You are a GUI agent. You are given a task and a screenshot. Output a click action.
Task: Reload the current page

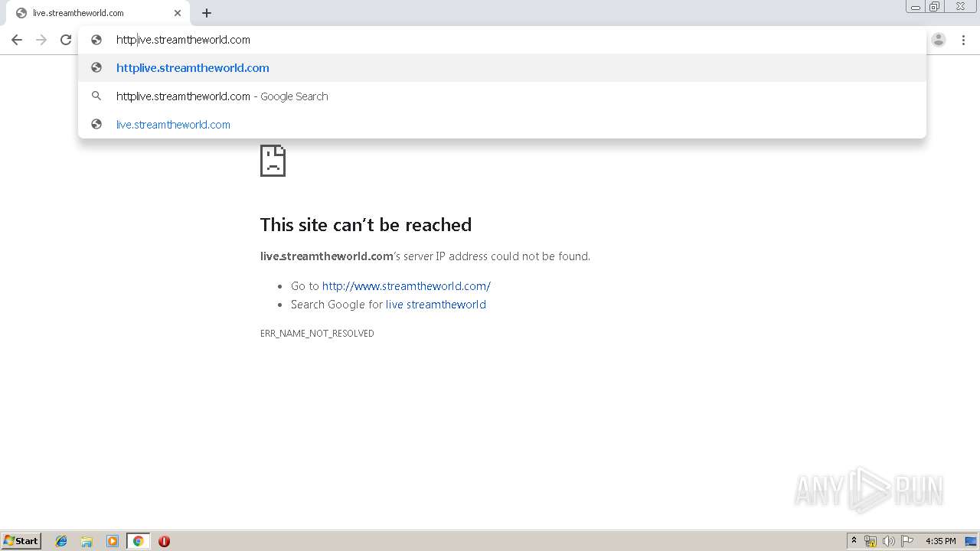[x=66, y=40]
